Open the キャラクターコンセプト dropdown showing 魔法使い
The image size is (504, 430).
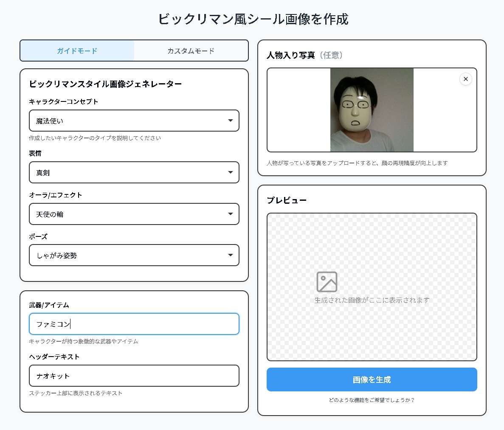(x=134, y=121)
